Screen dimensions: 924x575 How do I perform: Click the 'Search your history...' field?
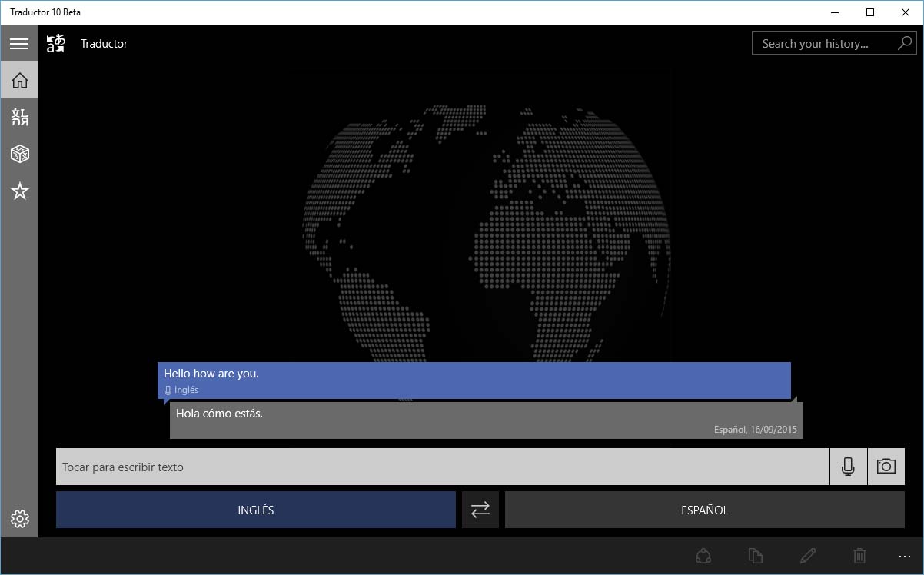point(833,44)
